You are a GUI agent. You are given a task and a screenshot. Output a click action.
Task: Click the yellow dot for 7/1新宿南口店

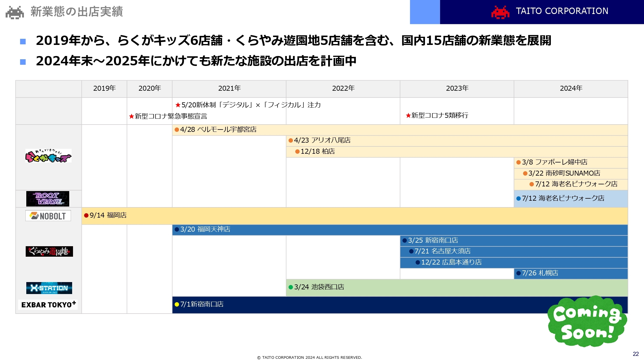click(177, 304)
